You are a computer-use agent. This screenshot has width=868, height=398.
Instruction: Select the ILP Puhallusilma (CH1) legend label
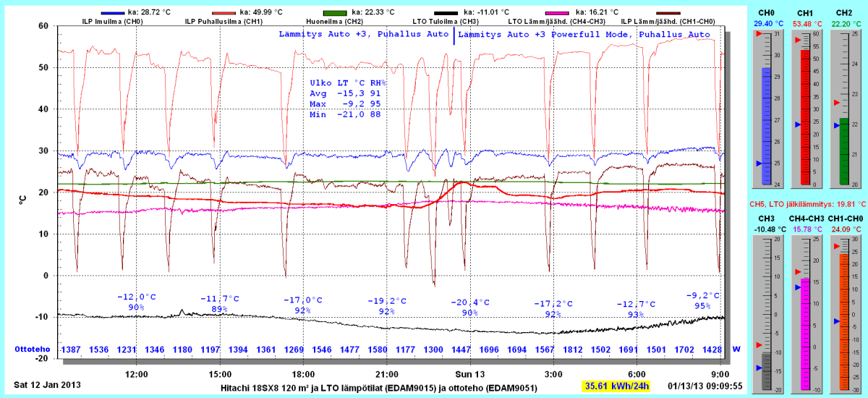(x=224, y=22)
